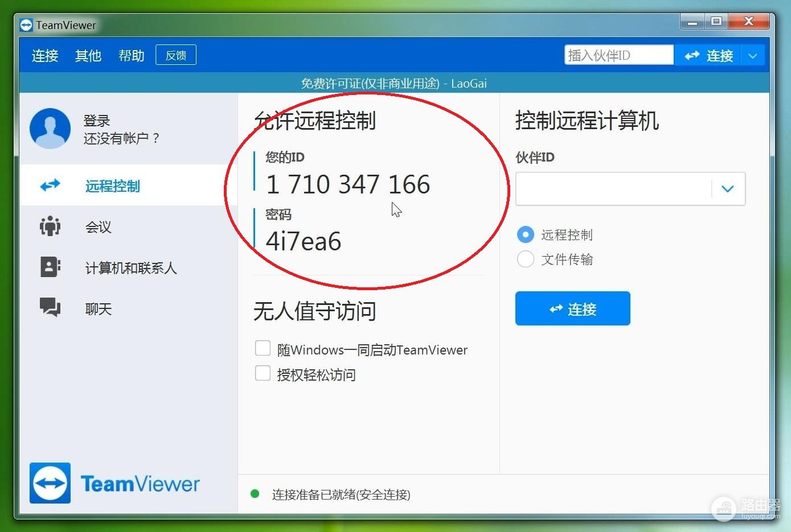Image resolution: width=791 pixels, height=532 pixels.
Task: Select the 文件传输 radio button
Action: (525, 259)
